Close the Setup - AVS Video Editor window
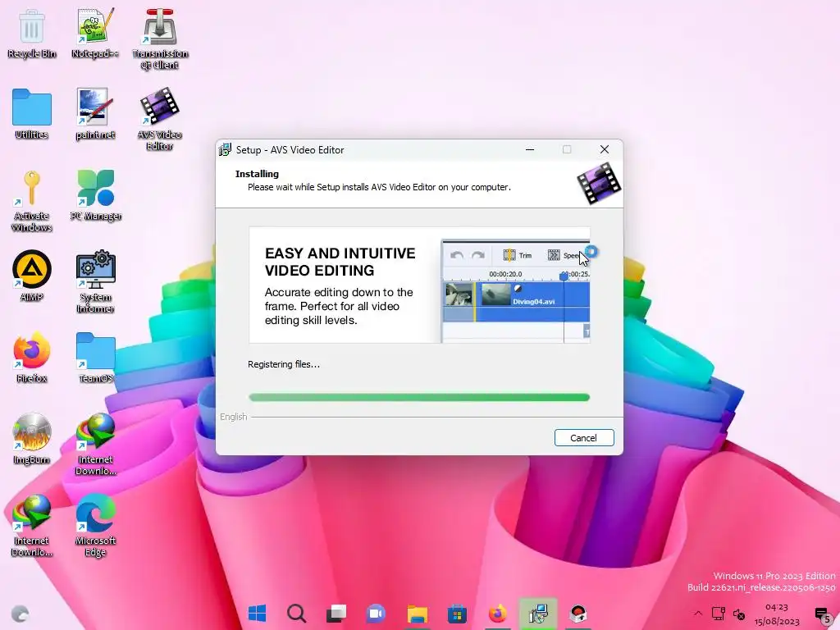 (605, 150)
